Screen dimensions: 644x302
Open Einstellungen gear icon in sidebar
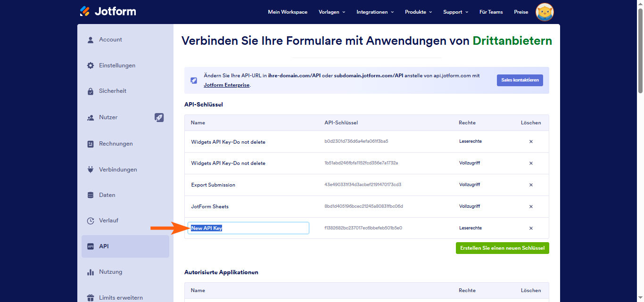[x=91, y=65]
